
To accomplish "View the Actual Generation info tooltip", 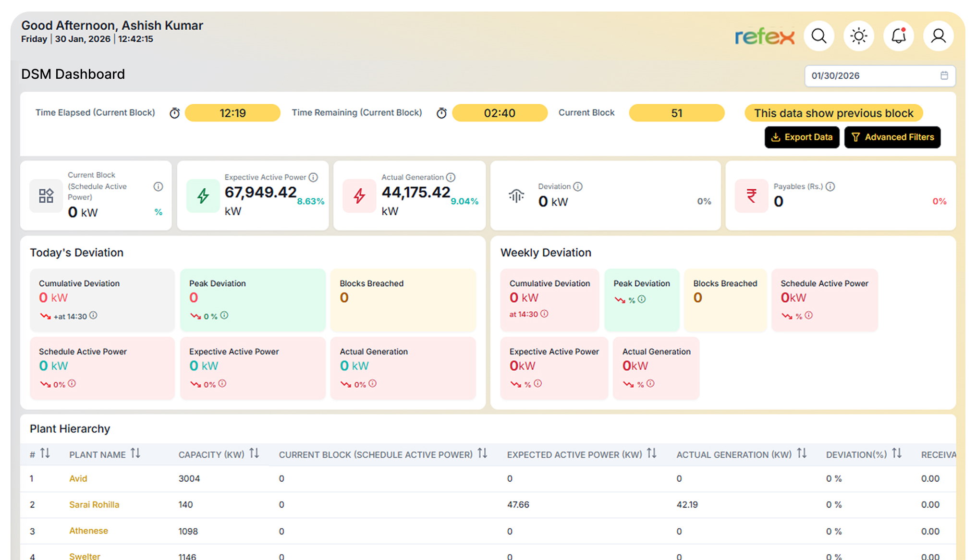I will (451, 177).
